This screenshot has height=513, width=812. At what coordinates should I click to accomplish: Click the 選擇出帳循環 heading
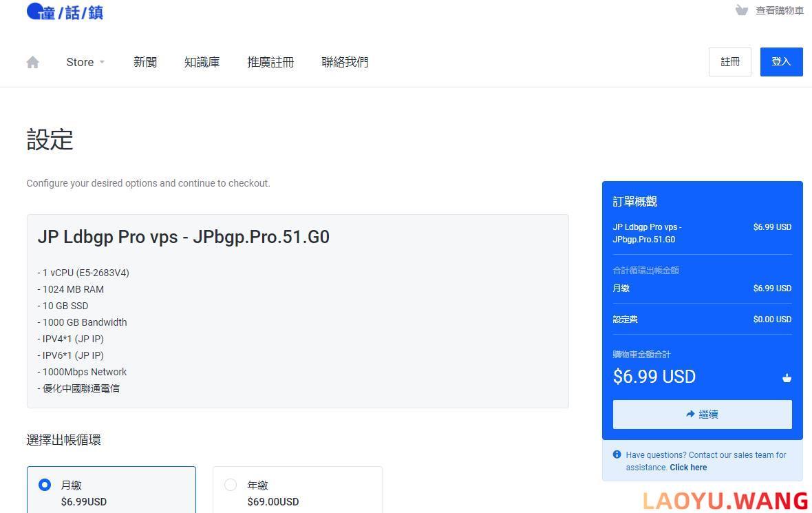point(64,440)
